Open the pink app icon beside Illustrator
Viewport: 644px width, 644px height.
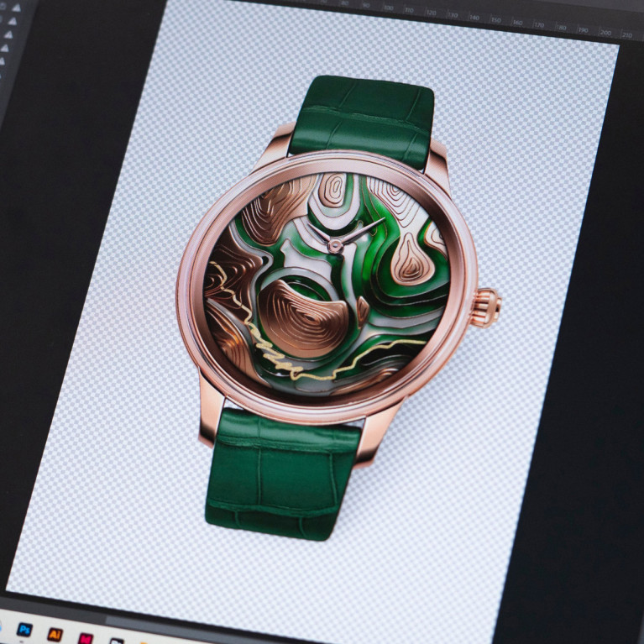point(86,639)
